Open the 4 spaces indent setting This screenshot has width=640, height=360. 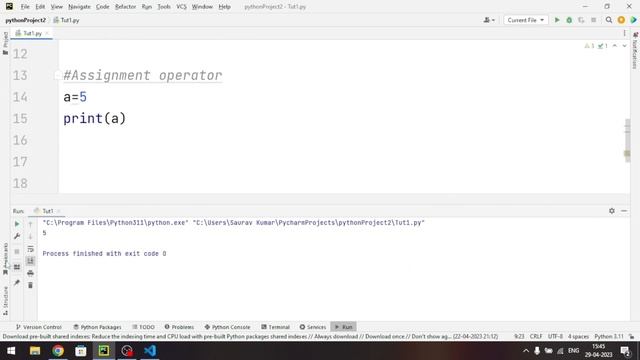578,337
